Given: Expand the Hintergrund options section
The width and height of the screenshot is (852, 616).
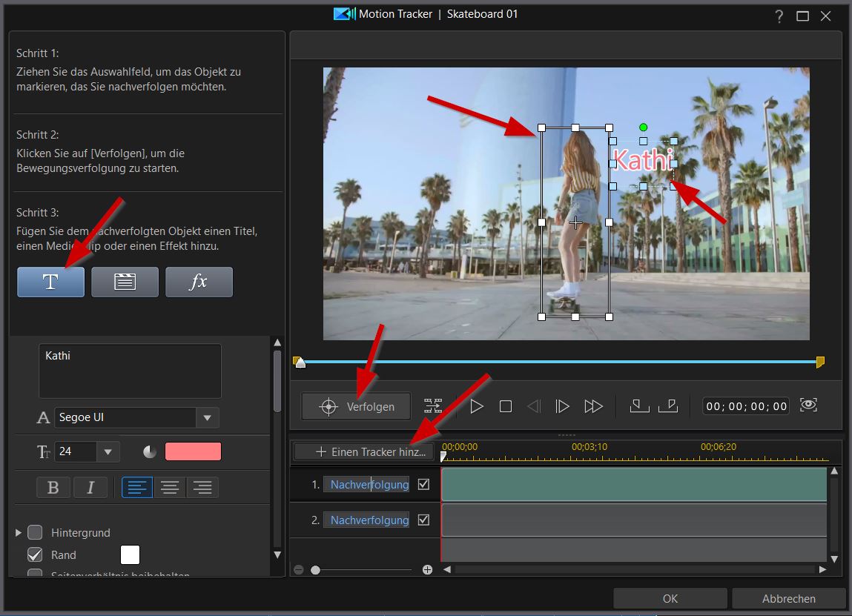Looking at the screenshot, I should pos(19,532).
